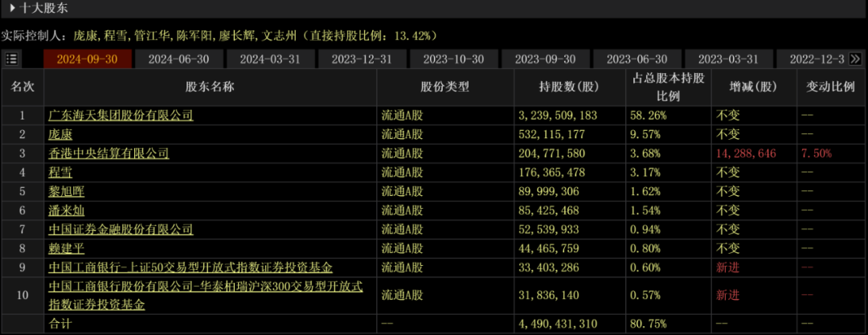868x335 pixels.
Task: Select total shares 4,490,431,310
Action: point(558,324)
